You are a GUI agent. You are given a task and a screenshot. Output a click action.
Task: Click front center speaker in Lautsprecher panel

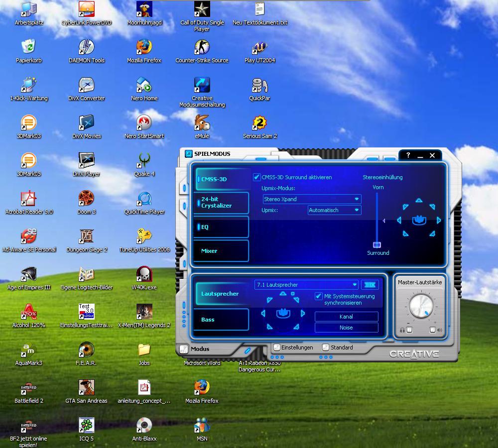coord(283,293)
